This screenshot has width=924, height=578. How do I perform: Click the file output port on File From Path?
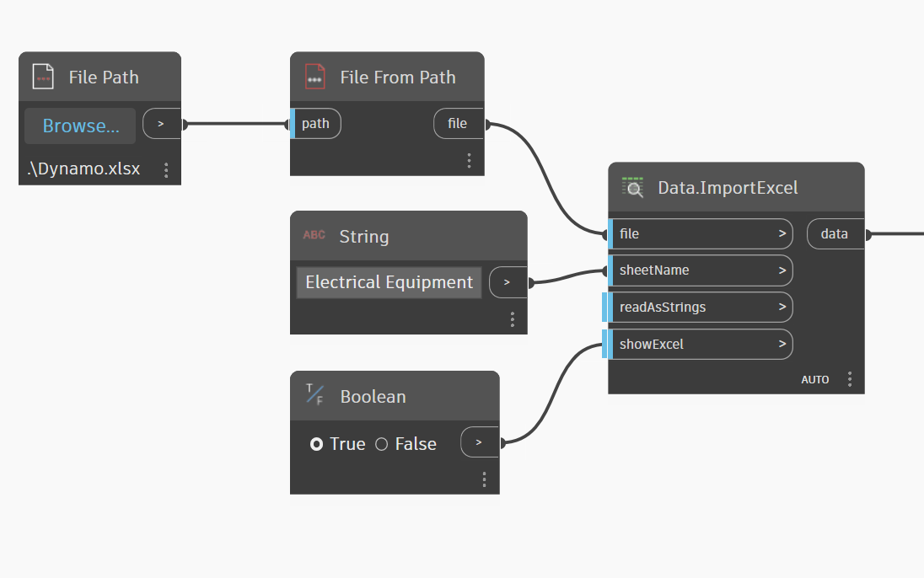[x=458, y=123]
